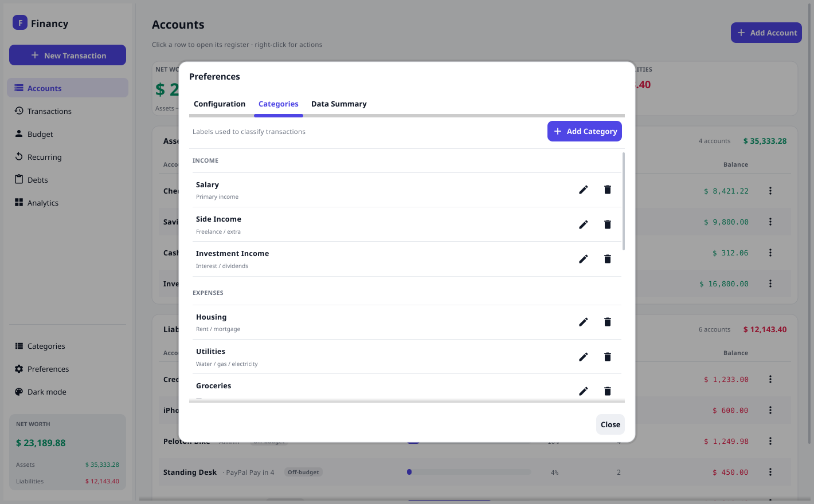Screen dimensions: 814x504
Task: Open Budget in the sidebar
Action: click(x=68, y=134)
